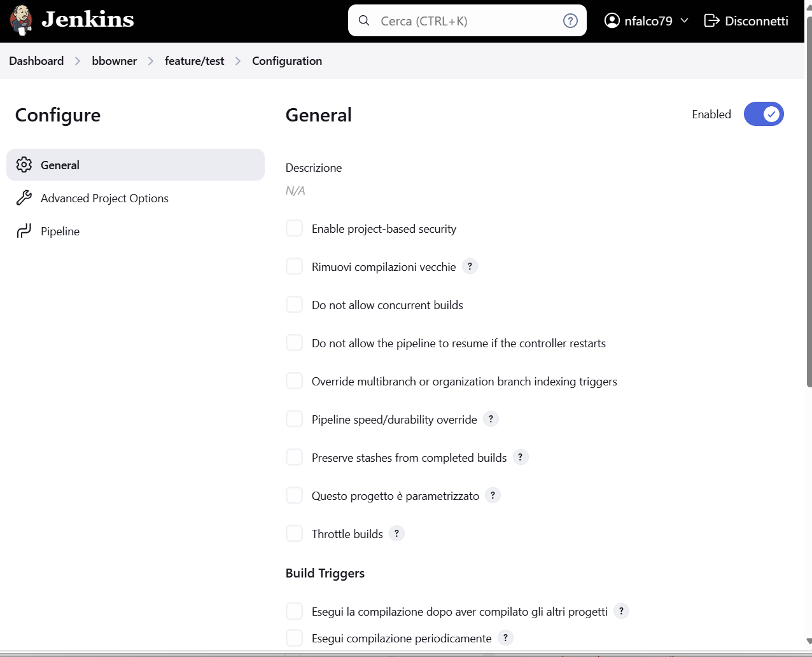Open the bbowner breadcrumb link

point(115,61)
